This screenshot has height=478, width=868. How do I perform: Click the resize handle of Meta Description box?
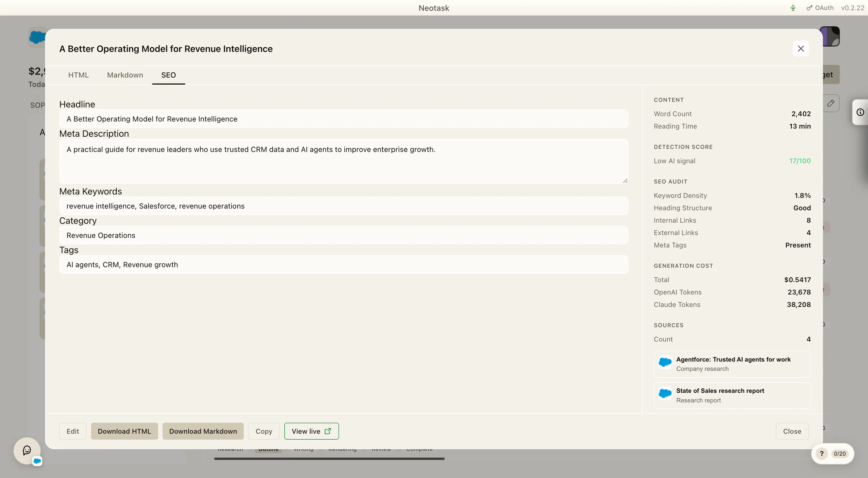(625, 180)
